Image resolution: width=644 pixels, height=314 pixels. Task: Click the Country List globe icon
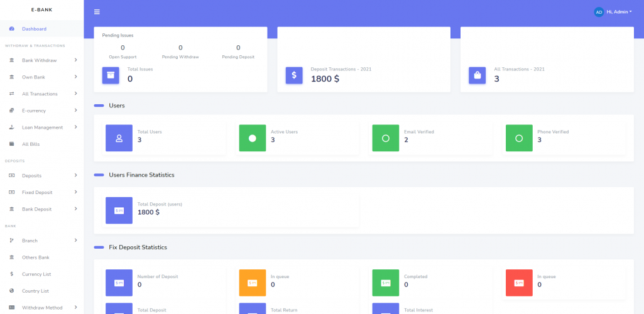pyautogui.click(x=12, y=291)
